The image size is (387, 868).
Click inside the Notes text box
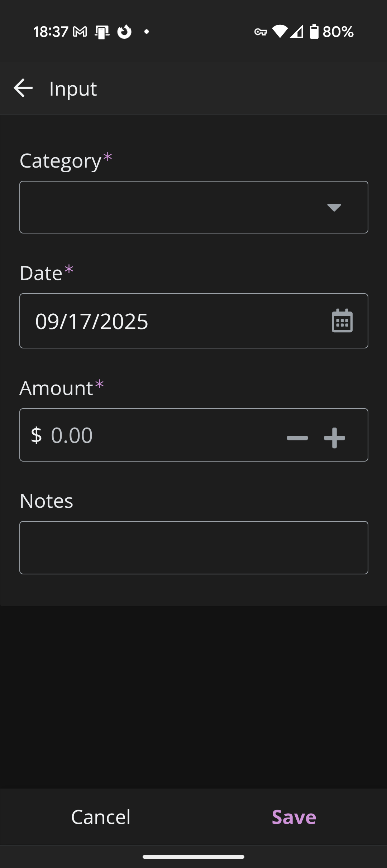click(193, 548)
